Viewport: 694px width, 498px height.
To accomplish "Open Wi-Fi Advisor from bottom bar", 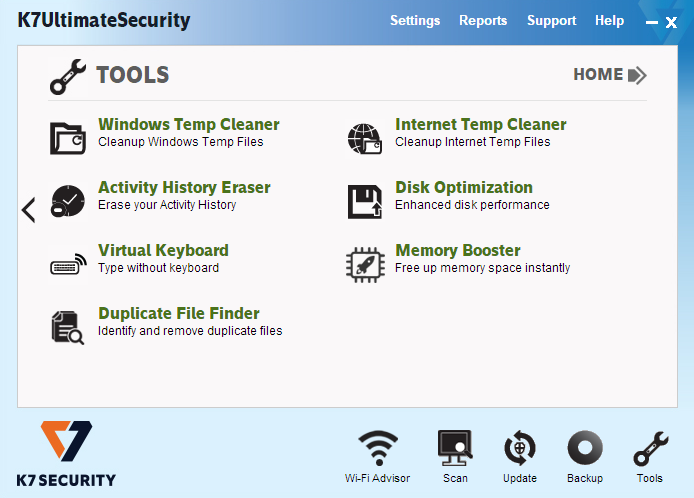I will pos(378,457).
